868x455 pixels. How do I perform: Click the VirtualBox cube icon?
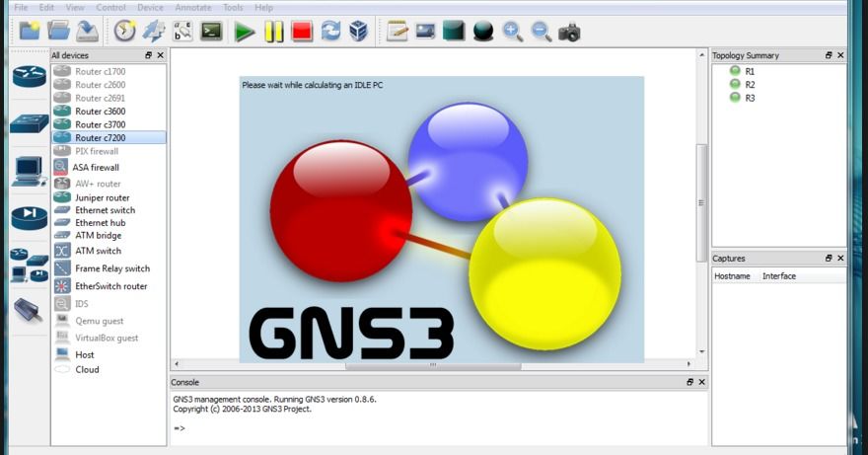click(x=359, y=32)
